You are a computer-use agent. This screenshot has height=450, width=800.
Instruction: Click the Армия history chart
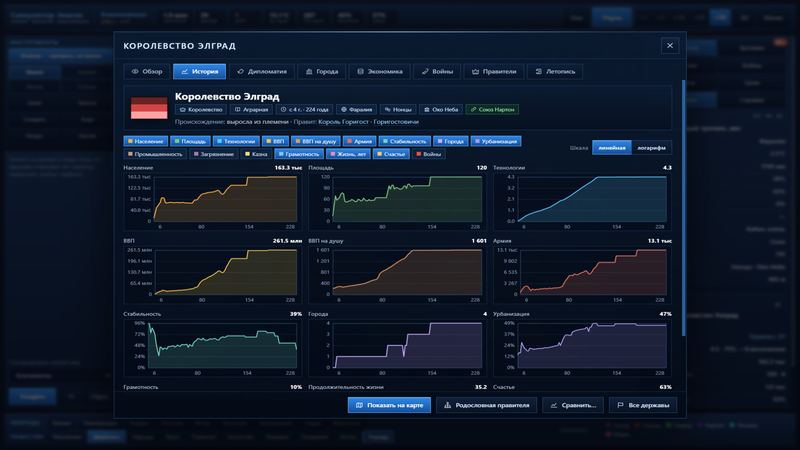tap(582, 274)
